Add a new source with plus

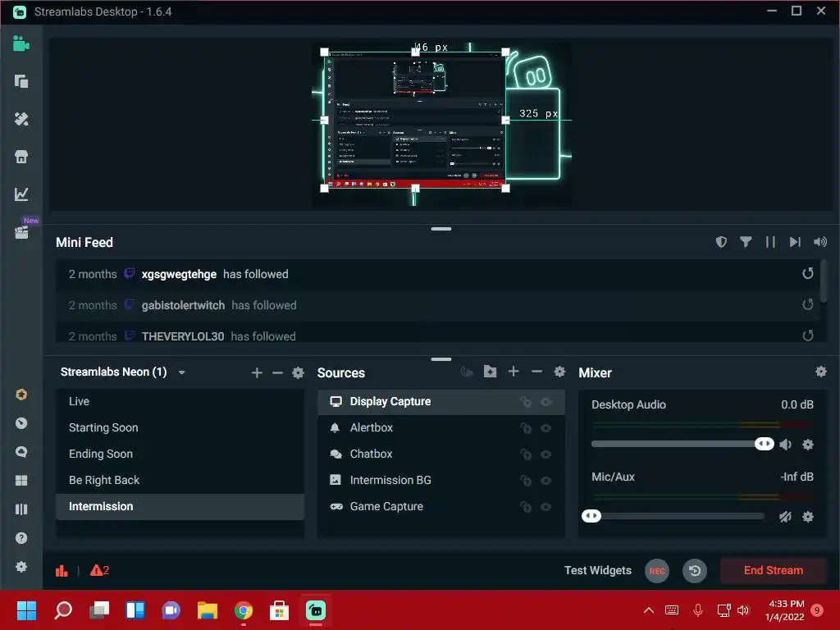click(514, 372)
